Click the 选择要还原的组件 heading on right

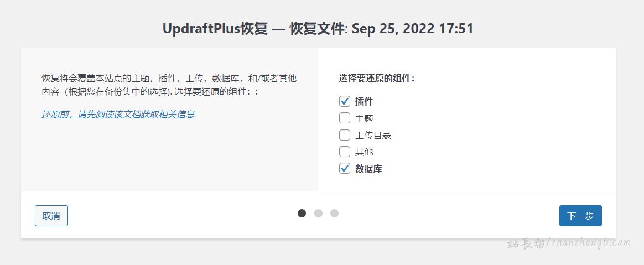click(377, 79)
